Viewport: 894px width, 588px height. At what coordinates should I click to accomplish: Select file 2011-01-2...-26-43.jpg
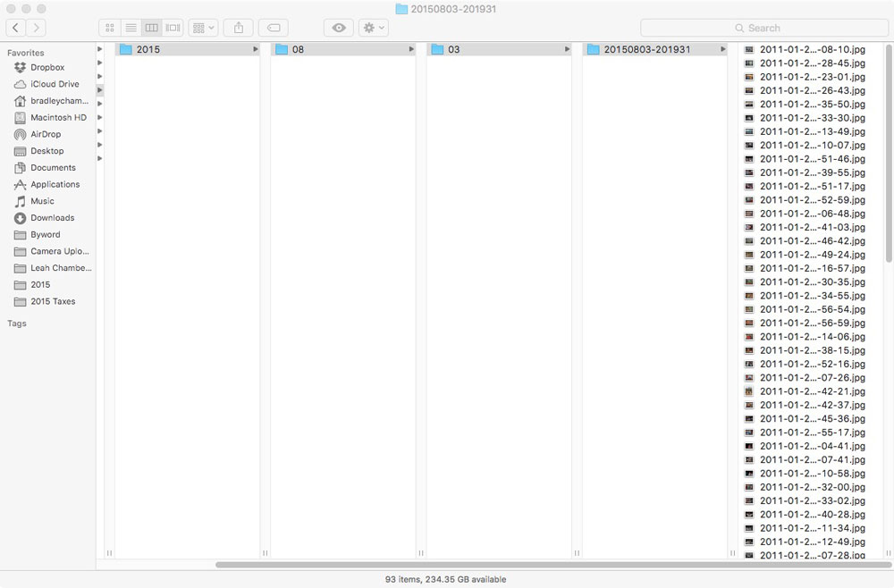tap(812, 90)
